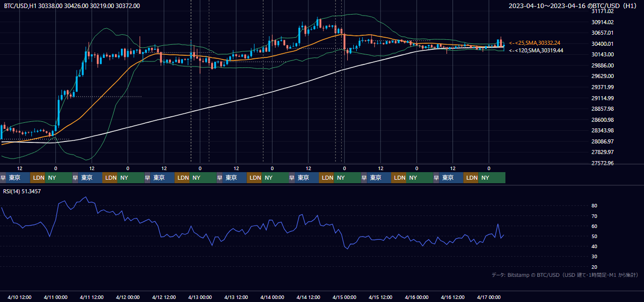The height and width of the screenshot is (302, 644).
Task: Click RSI scale value 70
Action: coord(595,216)
